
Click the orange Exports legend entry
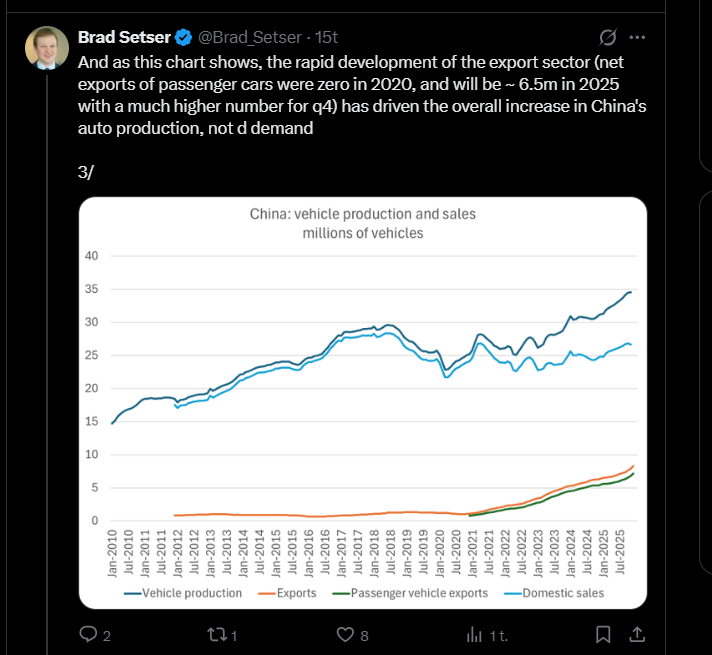click(294, 593)
